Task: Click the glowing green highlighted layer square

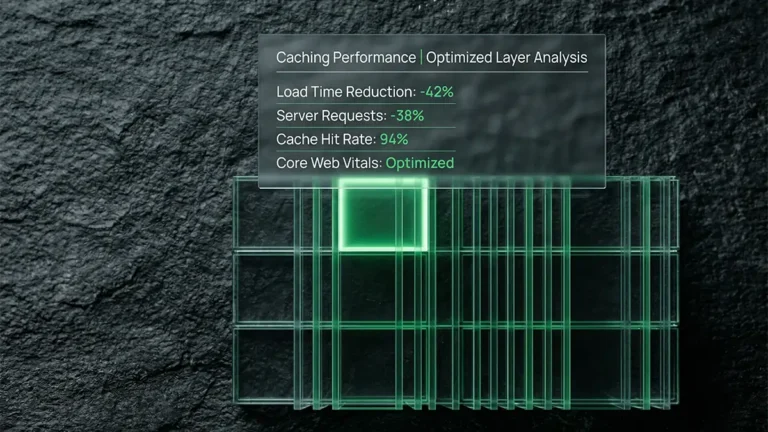Action: coord(384,216)
